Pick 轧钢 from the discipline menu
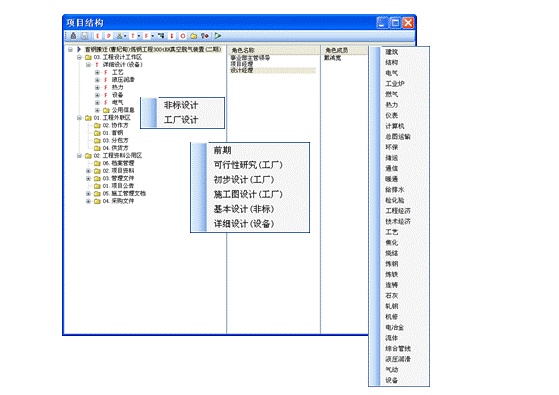The height and width of the screenshot is (395, 559). click(x=391, y=306)
